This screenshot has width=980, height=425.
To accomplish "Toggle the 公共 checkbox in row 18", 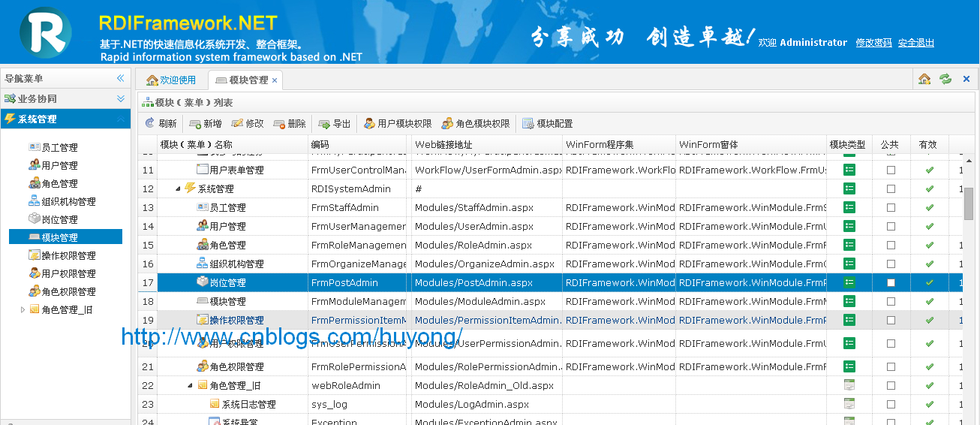I will 891,302.
